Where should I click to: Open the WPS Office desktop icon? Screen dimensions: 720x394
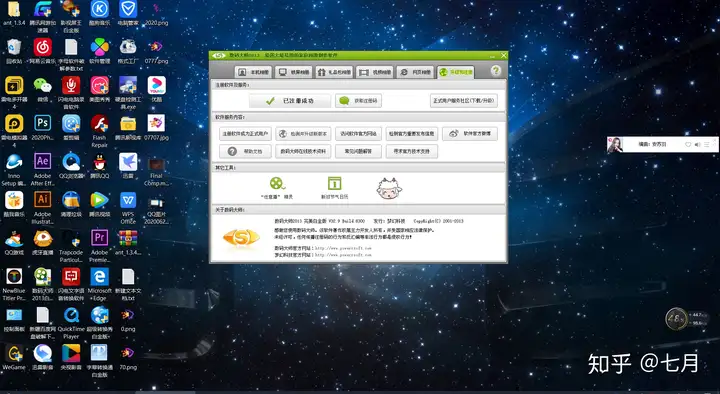coord(128,199)
